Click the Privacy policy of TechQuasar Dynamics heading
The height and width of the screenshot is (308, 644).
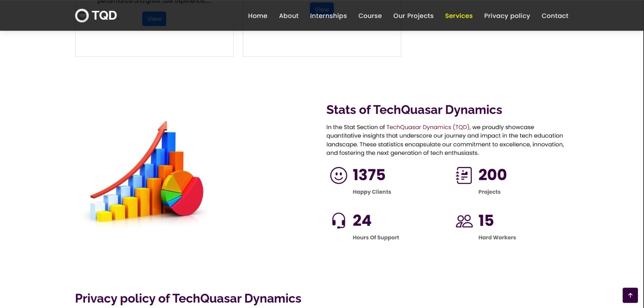click(188, 298)
